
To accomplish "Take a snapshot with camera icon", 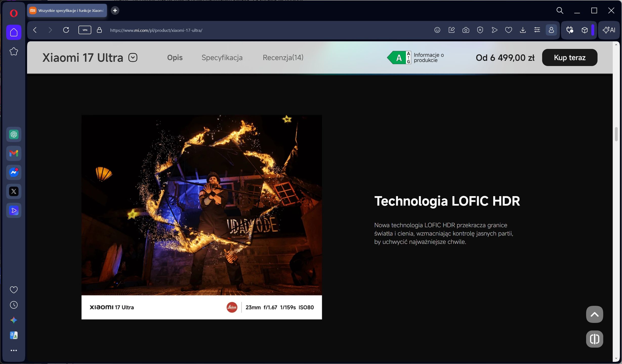I will [466, 30].
